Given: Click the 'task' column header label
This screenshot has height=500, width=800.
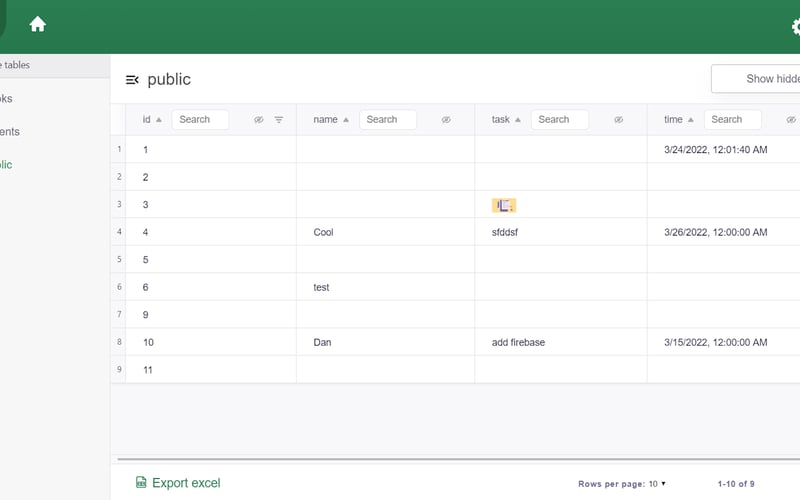Looking at the screenshot, I should click(501, 119).
